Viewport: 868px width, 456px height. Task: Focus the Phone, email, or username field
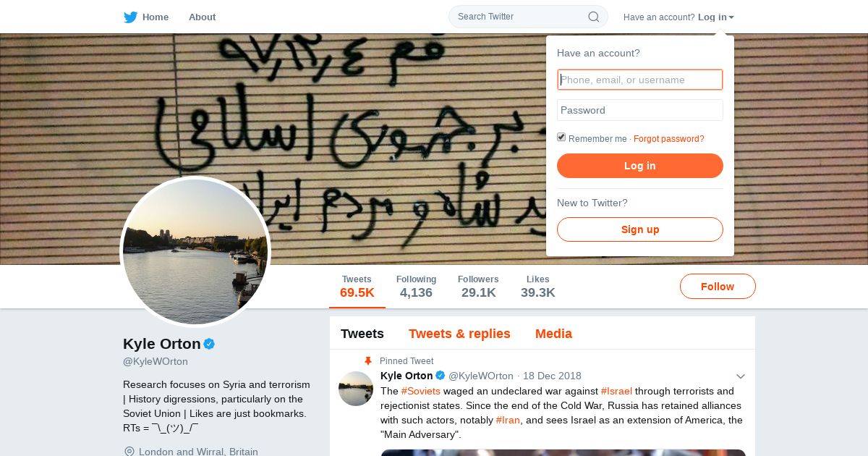pyautogui.click(x=640, y=80)
